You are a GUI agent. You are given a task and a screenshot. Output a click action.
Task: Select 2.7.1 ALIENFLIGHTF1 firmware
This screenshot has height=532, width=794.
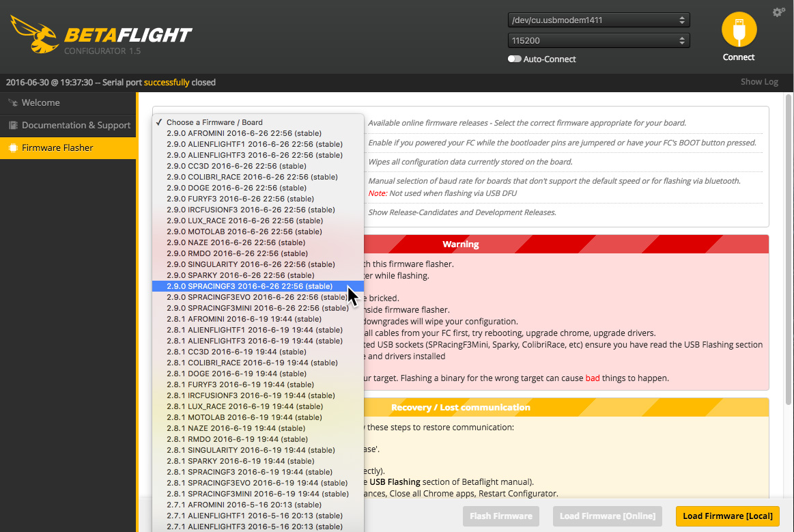pyautogui.click(x=258, y=516)
